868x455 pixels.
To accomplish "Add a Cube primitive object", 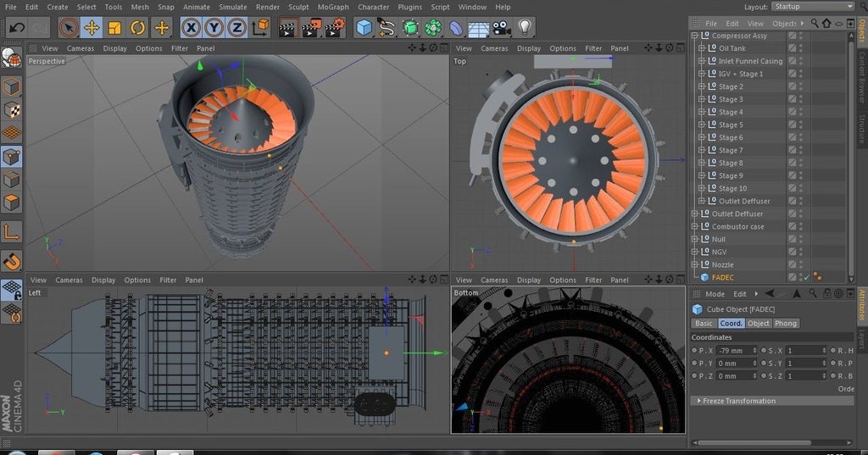I will pyautogui.click(x=364, y=28).
